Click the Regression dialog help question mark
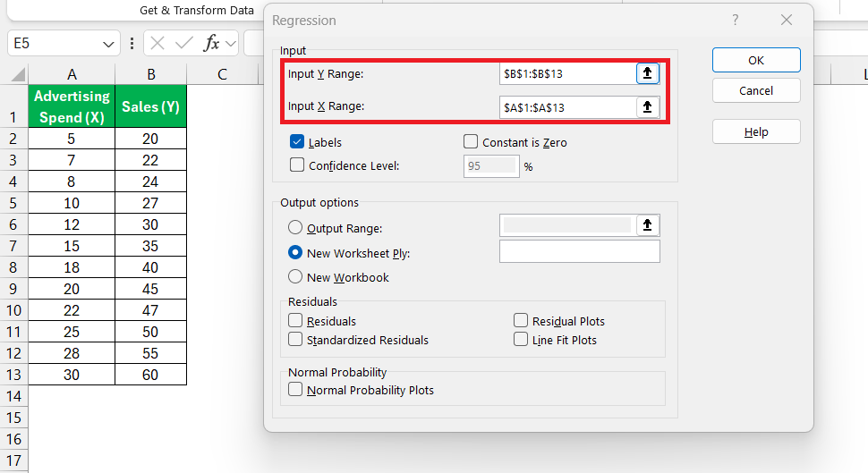The width and height of the screenshot is (868, 473). tap(736, 20)
